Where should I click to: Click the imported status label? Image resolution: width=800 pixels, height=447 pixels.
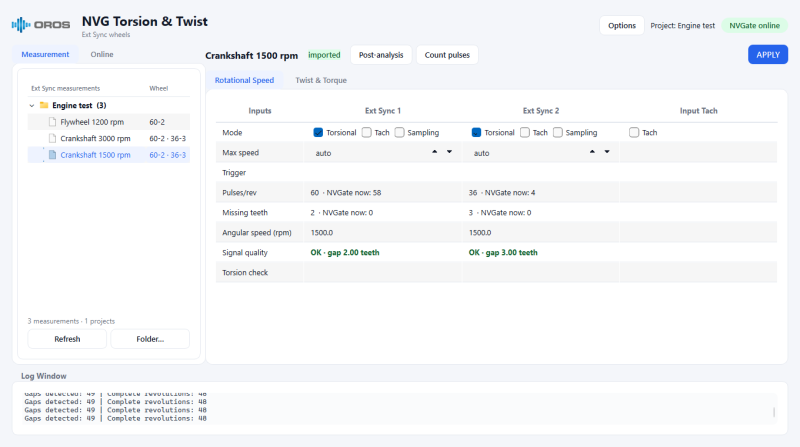[x=324, y=55]
